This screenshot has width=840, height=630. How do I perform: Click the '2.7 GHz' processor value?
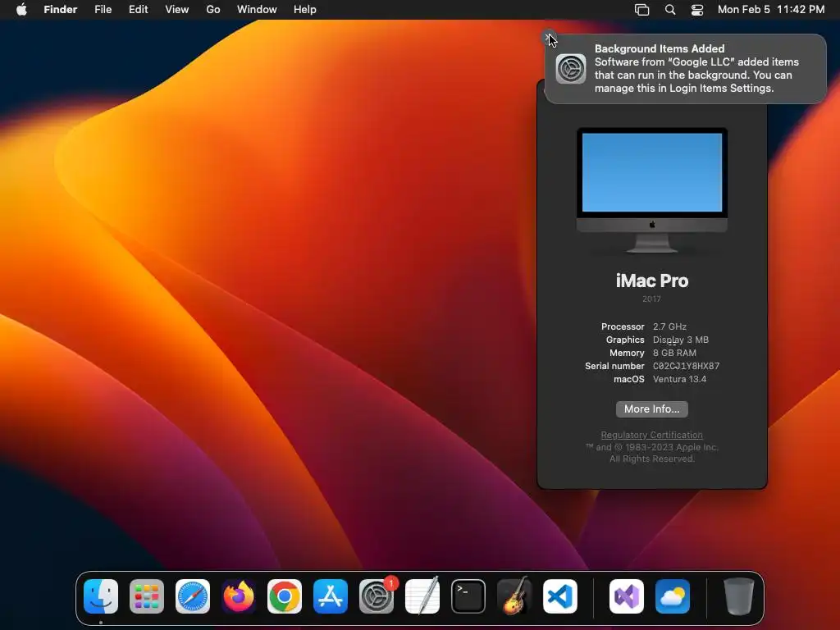pyautogui.click(x=669, y=326)
